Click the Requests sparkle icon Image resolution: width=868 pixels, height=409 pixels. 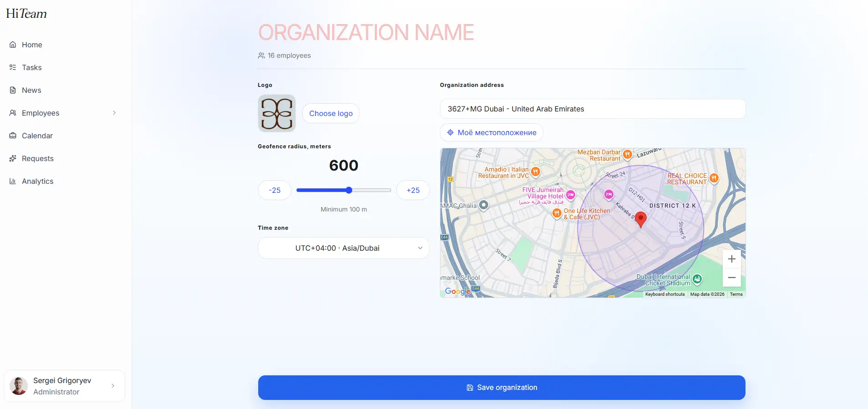coord(13,158)
